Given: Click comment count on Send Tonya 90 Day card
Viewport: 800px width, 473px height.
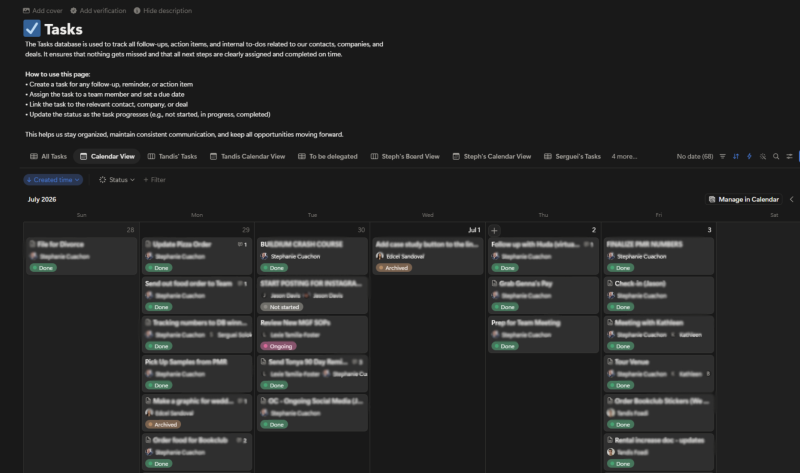Looking at the screenshot, I should tap(358, 362).
